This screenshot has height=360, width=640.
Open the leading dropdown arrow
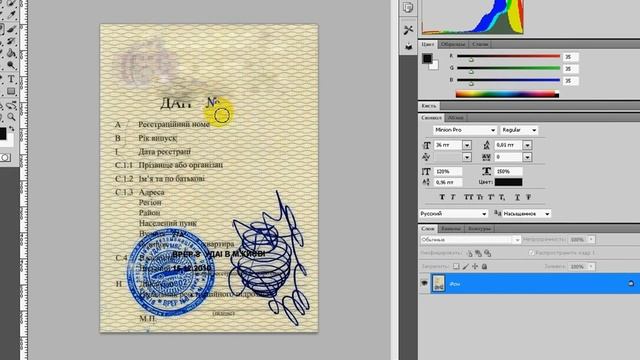527,145
